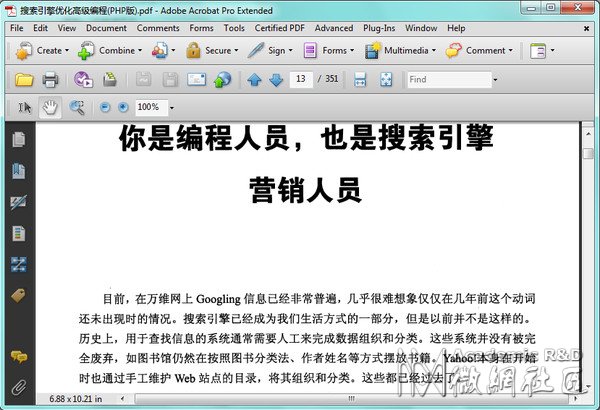Click the Email envelope icon

tap(196, 80)
